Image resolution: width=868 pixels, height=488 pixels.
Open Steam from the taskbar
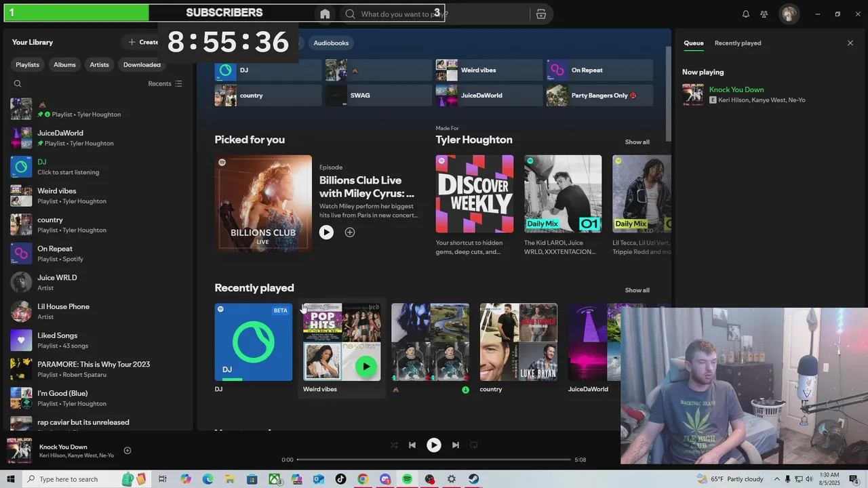point(473,479)
